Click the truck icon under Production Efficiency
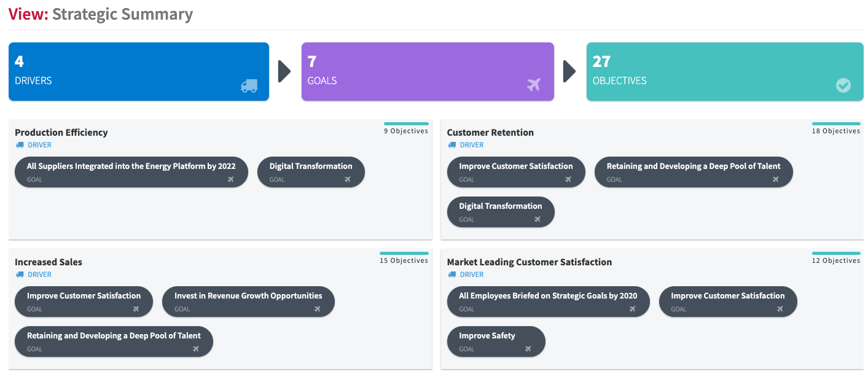The width and height of the screenshot is (868, 390). 20,145
